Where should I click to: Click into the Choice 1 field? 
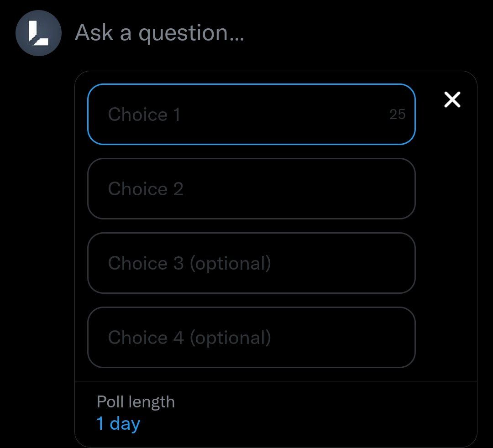tap(237, 114)
